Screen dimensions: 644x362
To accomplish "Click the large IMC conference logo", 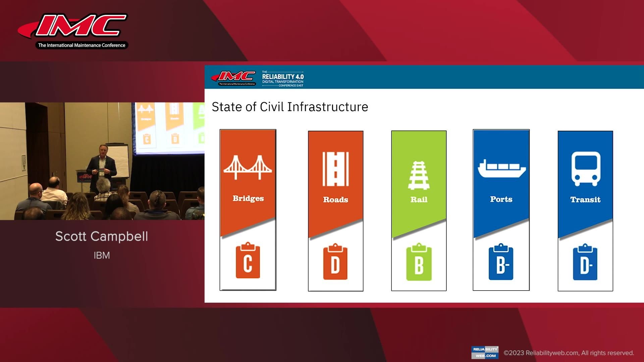I will pyautogui.click(x=73, y=31).
